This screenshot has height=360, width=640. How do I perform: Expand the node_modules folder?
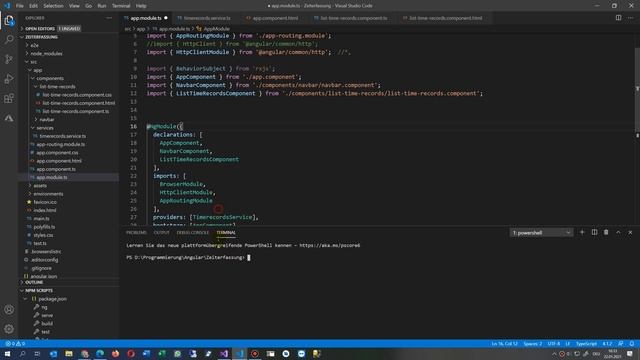coord(46,53)
